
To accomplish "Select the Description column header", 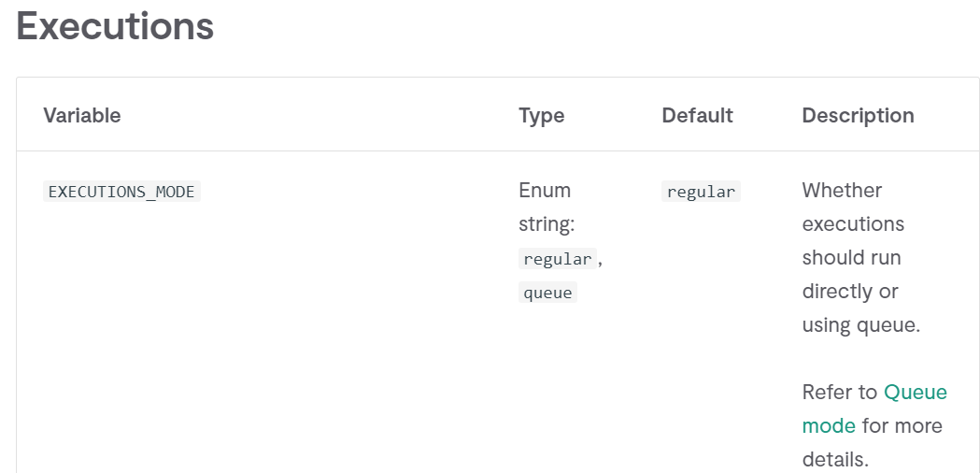I will [x=859, y=115].
